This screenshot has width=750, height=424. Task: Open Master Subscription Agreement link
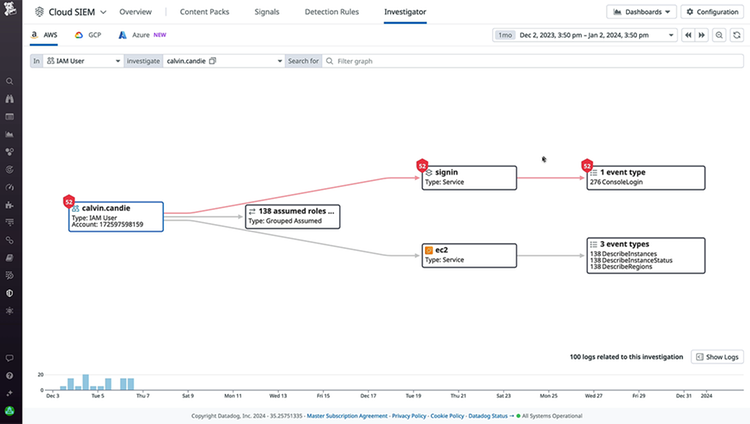347,416
